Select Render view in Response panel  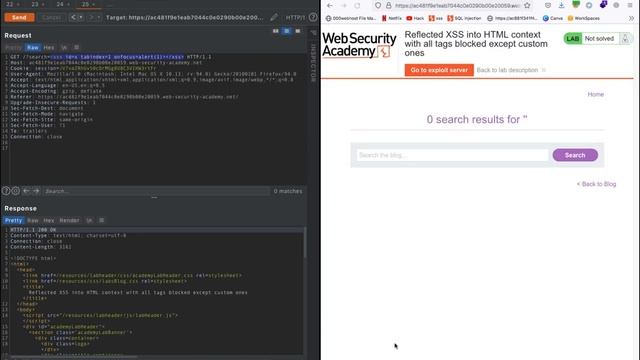(x=69, y=220)
